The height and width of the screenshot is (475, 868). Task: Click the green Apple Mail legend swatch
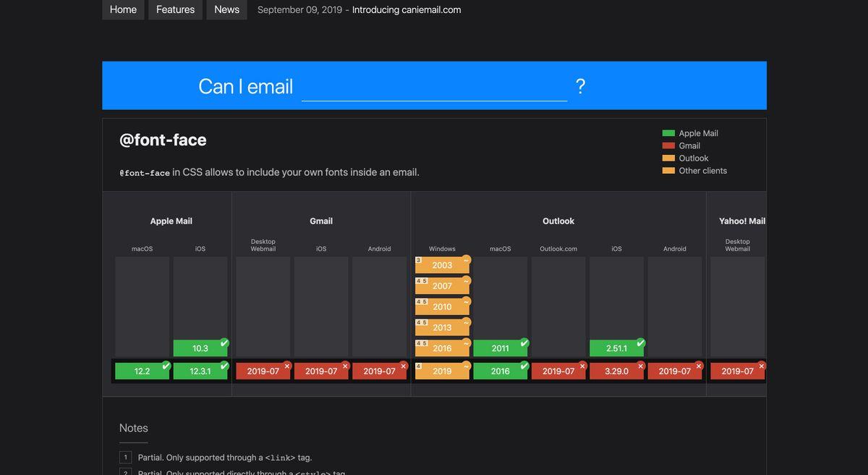[668, 133]
